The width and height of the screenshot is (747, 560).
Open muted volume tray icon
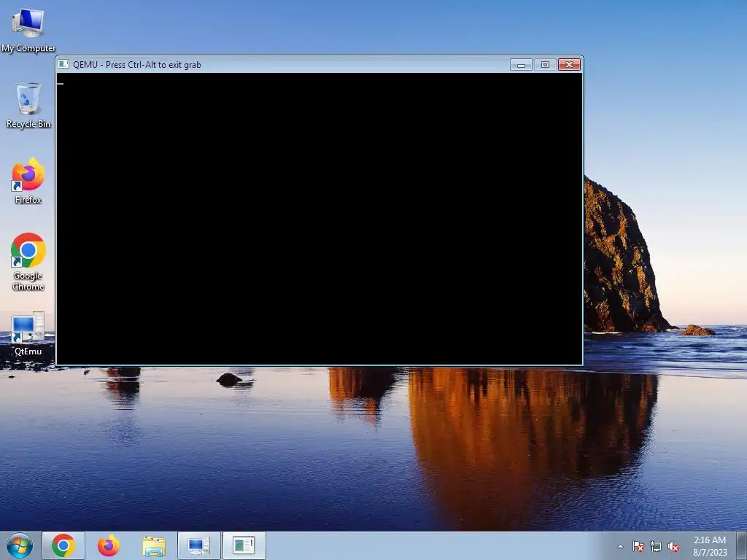[x=673, y=546]
